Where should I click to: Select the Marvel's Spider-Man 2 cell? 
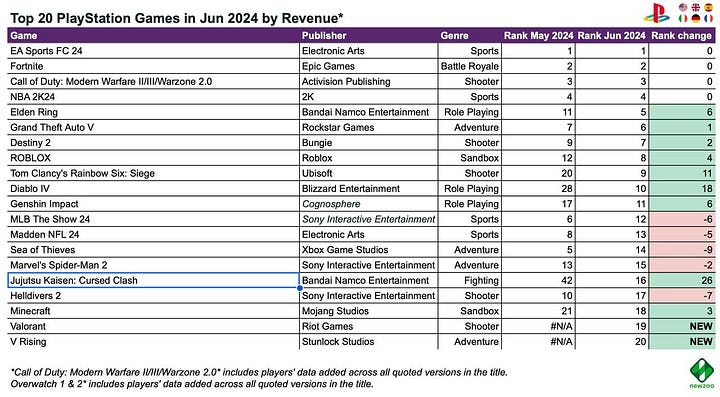pyautogui.click(x=153, y=265)
